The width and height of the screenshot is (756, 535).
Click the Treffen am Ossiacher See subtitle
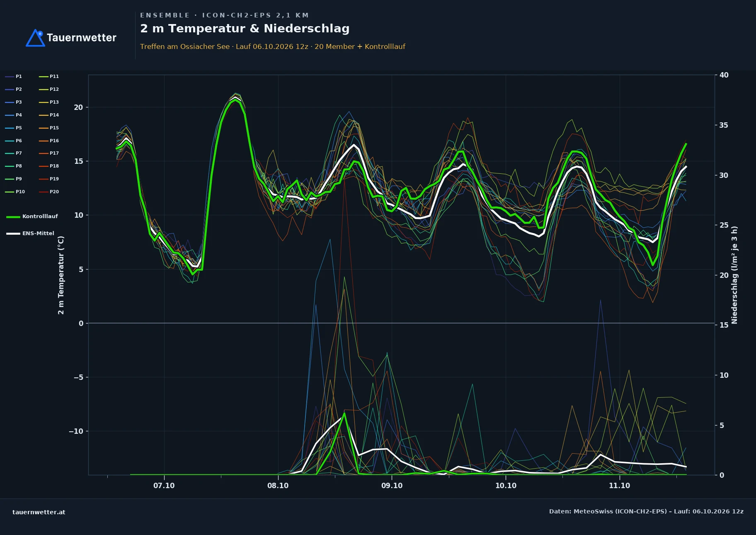(x=272, y=46)
